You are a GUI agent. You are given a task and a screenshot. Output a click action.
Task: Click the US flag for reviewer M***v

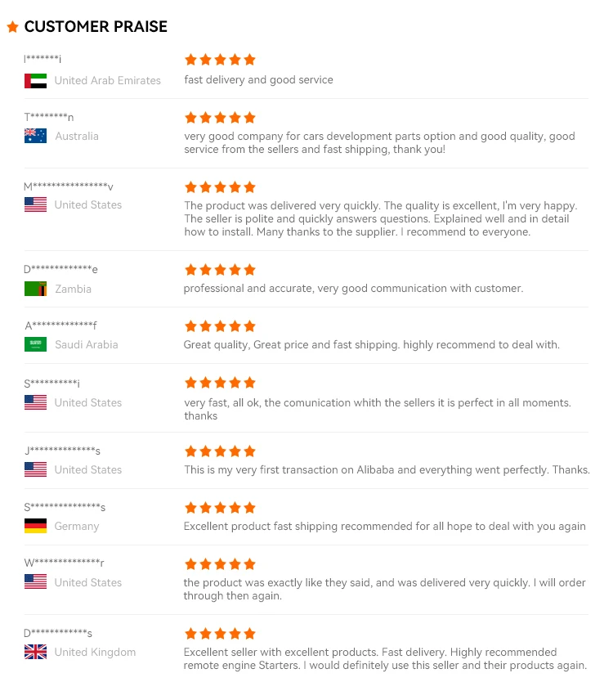pyautogui.click(x=35, y=204)
